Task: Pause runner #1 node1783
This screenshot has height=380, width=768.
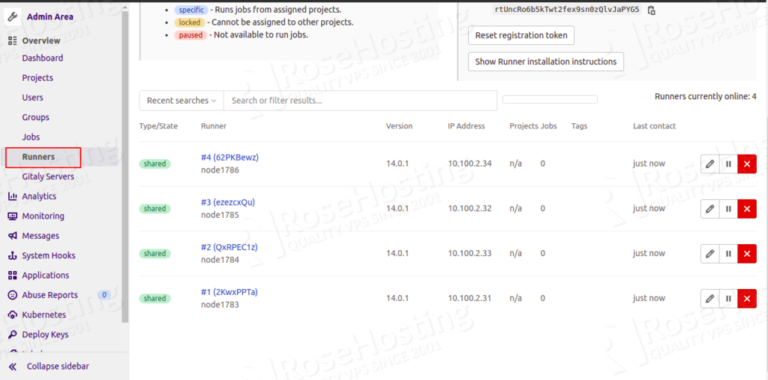Action: coord(728,299)
